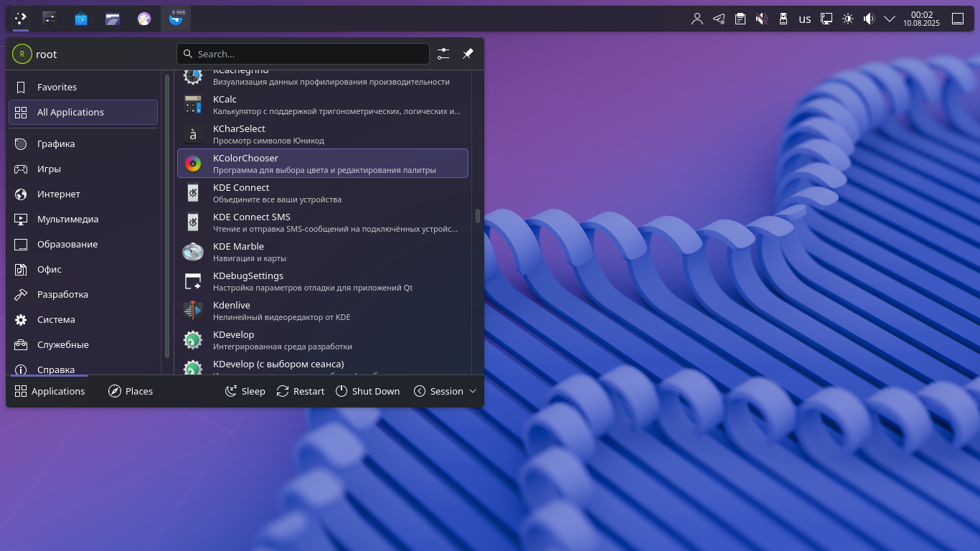This screenshot has width=980, height=551.
Task: Open the Игры category
Action: [83, 169]
